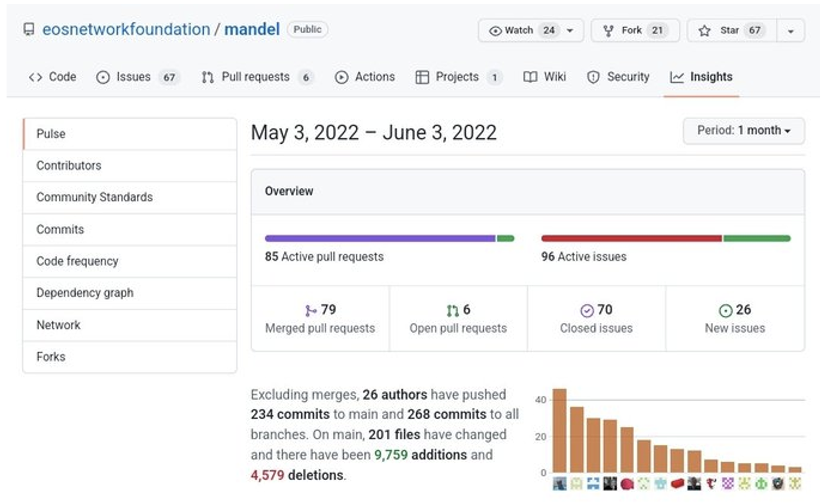Open the Pull requests tab

coord(256,77)
